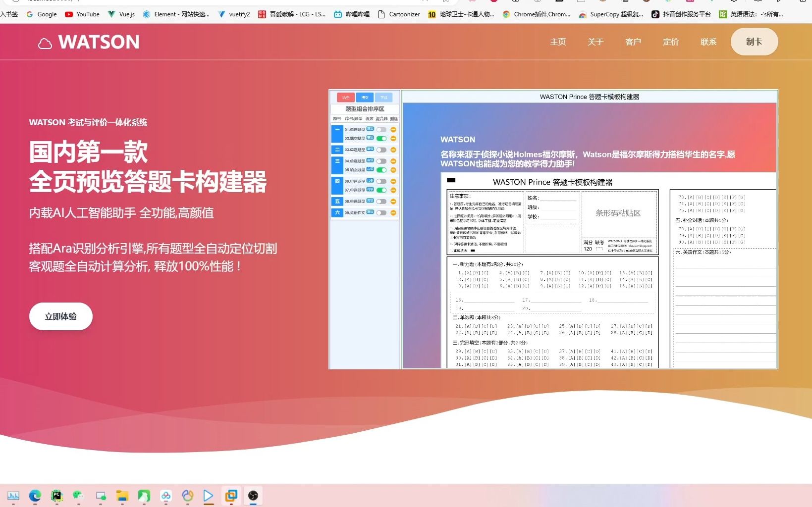The height and width of the screenshot is (507, 812).
Task: Click the 立即体验 button
Action: pyautogui.click(x=61, y=316)
